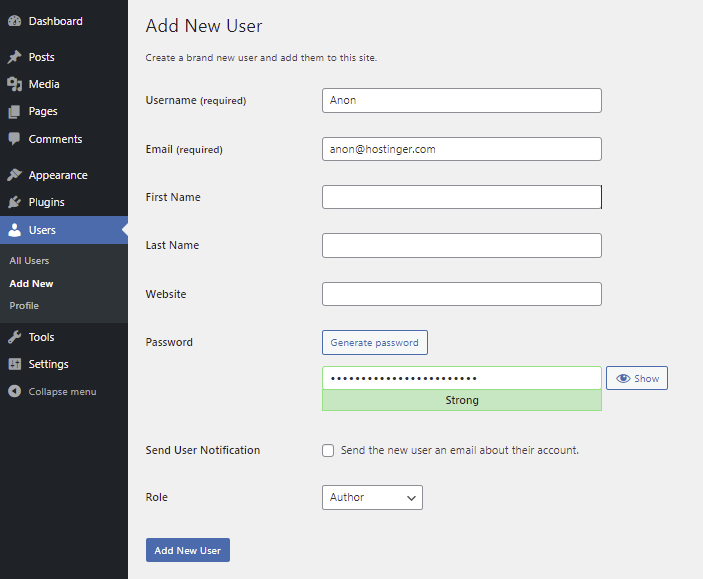Click the Appearance paintbrush icon
Viewport: 703px width, 579px height.
(x=14, y=175)
